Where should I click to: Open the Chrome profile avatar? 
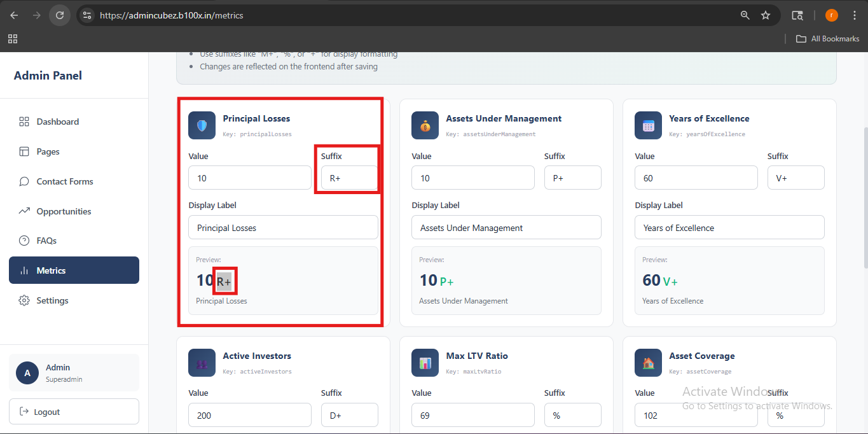tap(832, 15)
